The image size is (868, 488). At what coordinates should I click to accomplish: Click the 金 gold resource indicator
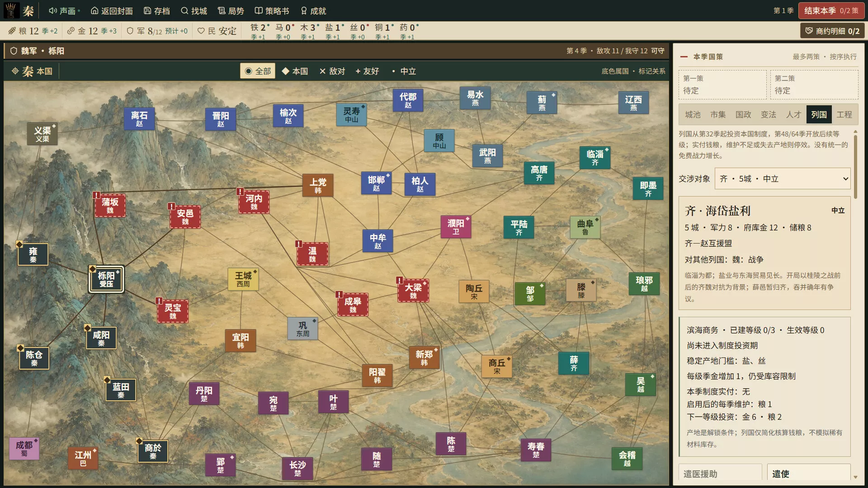click(x=92, y=31)
